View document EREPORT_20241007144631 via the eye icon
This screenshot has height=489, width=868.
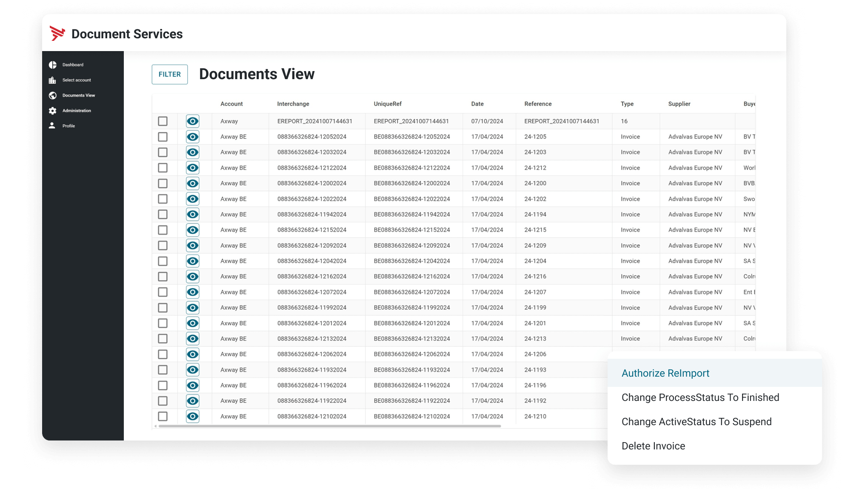(193, 121)
